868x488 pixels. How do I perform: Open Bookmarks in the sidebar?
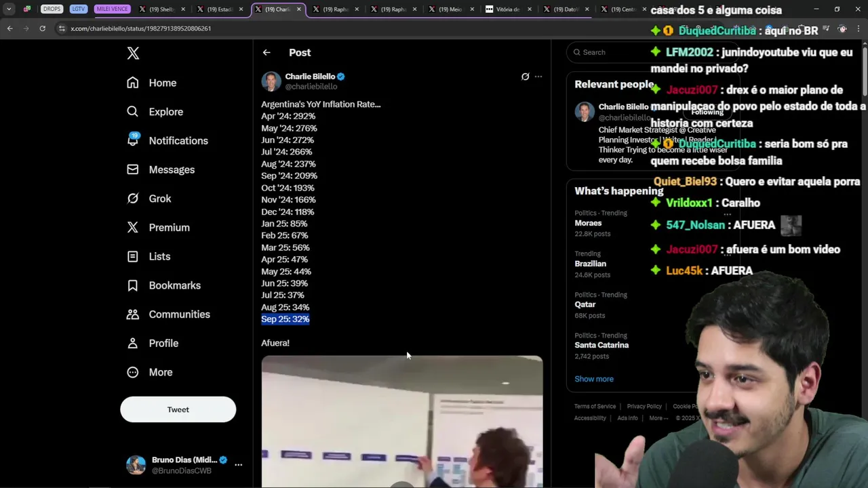pyautogui.click(x=163, y=285)
